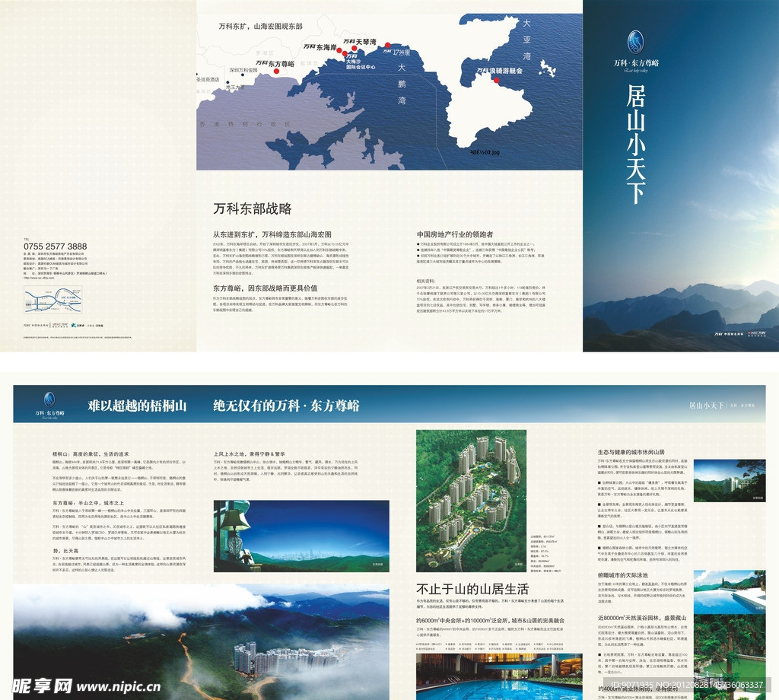The height and width of the screenshot is (700, 779).
Task: Click 居山小天下 at the header's right end
Action: click(706, 406)
